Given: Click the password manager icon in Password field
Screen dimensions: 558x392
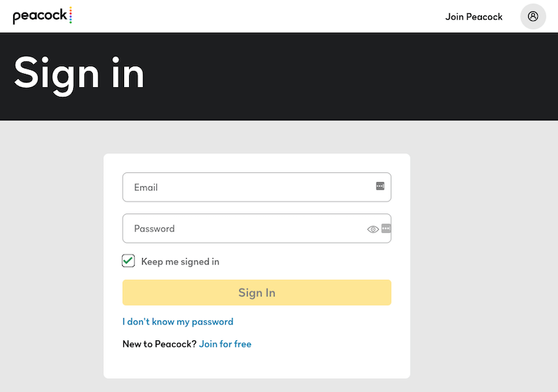Looking at the screenshot, I should point(386,228).
